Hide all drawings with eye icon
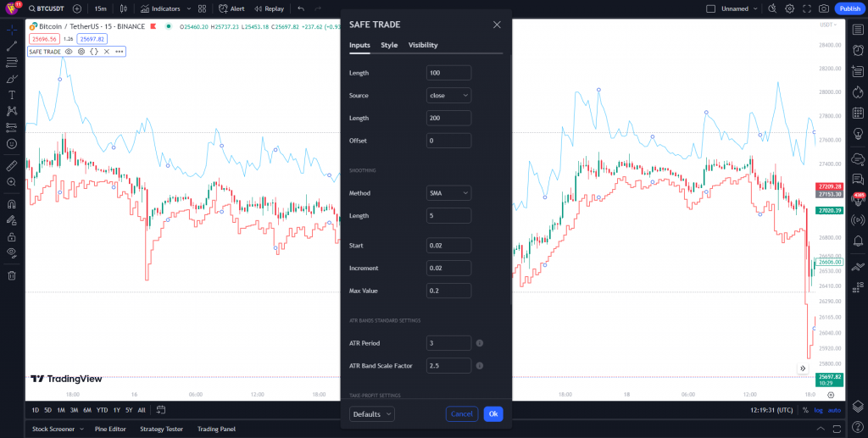Screen dimensions: 868x438 pos(12,252)
